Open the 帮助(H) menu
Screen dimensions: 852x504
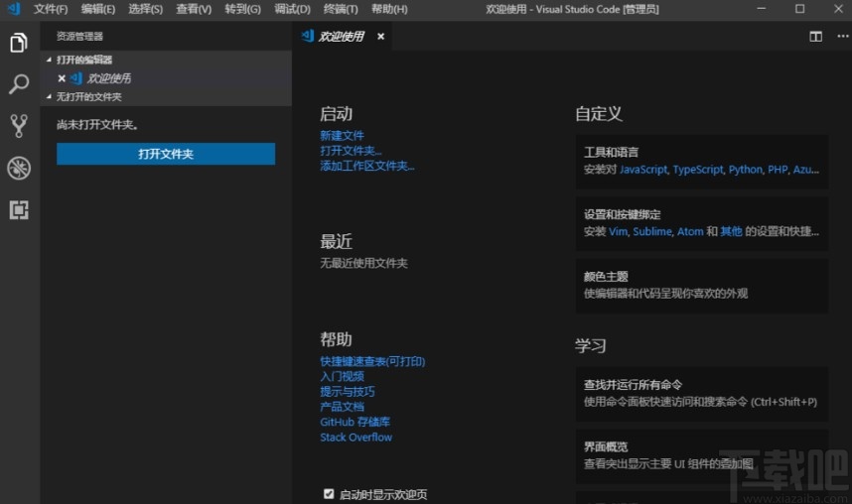click(389, 9)
